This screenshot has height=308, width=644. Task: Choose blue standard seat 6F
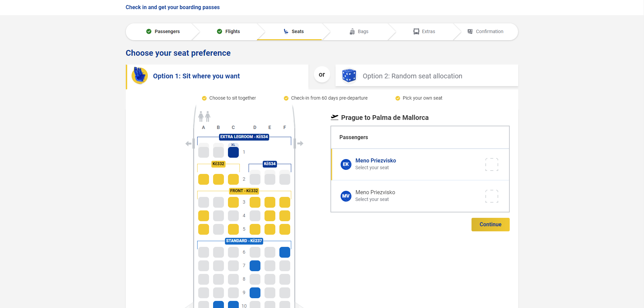284,252
